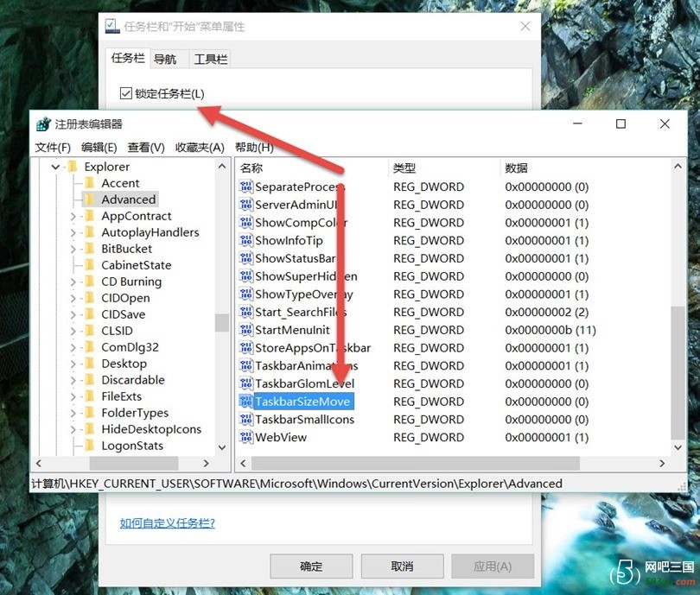Click the values list vertical scrollbar thumb
The height and width of the screenshot is (595, 700).
coord(678,372)
